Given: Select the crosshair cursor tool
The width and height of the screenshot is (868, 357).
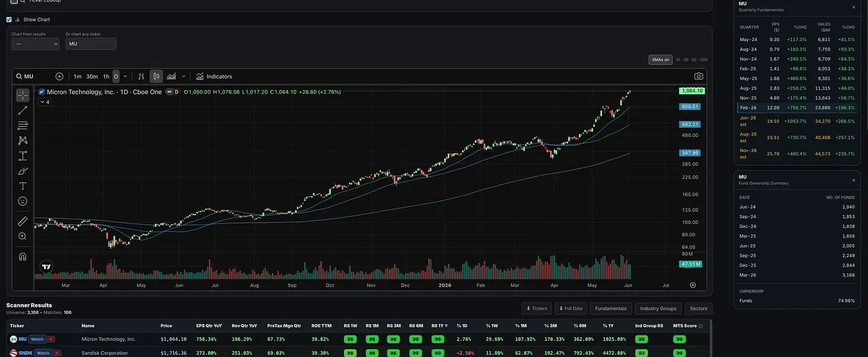Looking at the screenshot, I should coord(23,95).
